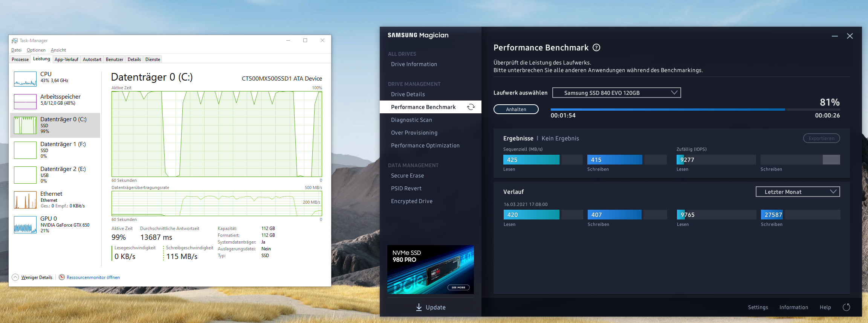The width and height of the screenshot is (868, 323).
Task: Open the Laufwerk auswählen drive dropdown
Action: [x=617, y=93]
